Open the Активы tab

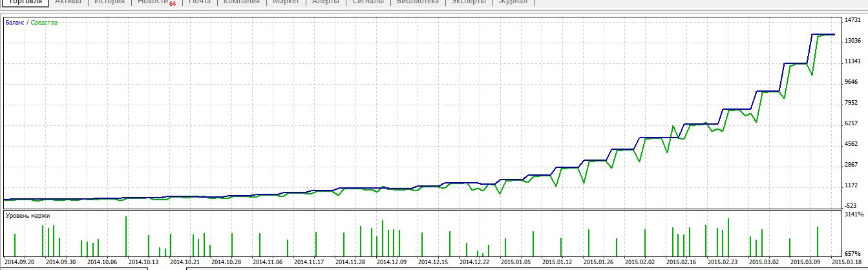click(69, 2)
